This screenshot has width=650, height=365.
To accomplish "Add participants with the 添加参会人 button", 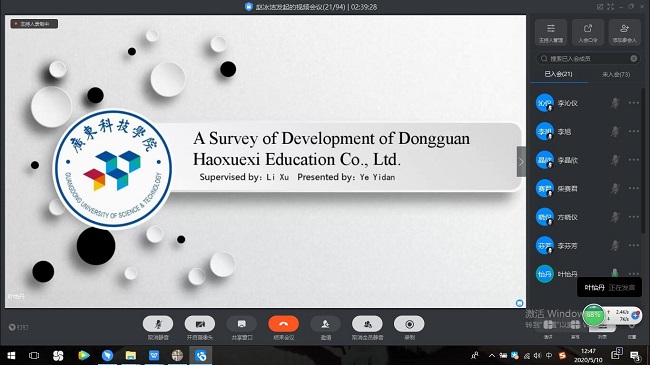I will coord(624,32).
